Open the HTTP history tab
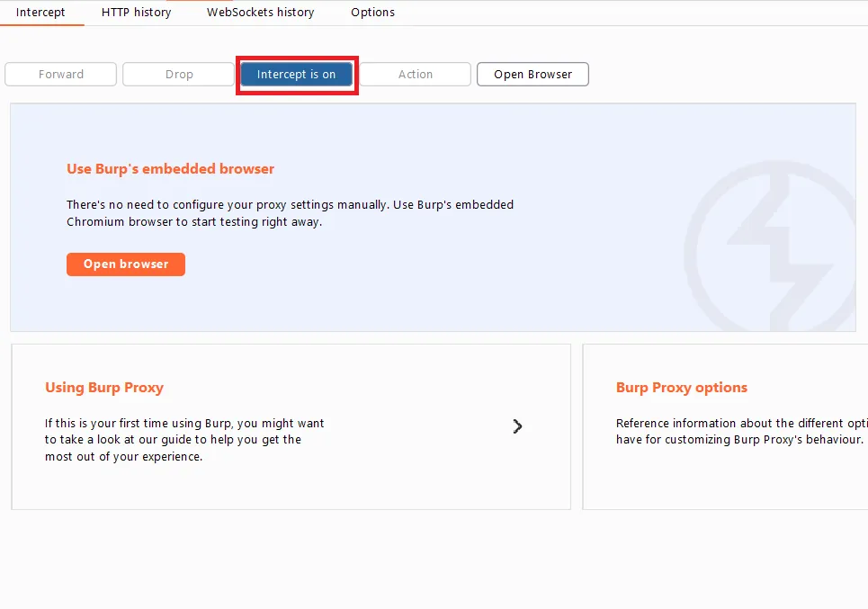 (136, 13)
